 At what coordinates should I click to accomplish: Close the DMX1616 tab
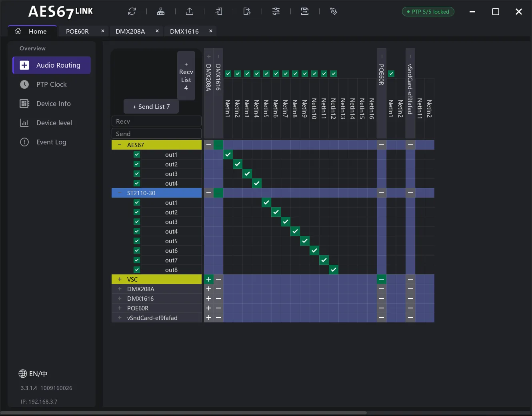point(211,31)
